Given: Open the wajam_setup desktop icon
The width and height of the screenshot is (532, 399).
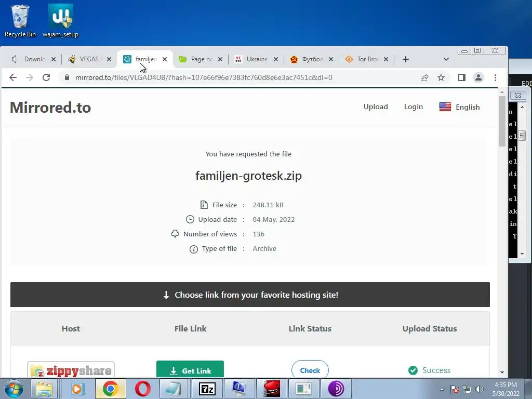Looking at the screenshot, I should [60, 20].
